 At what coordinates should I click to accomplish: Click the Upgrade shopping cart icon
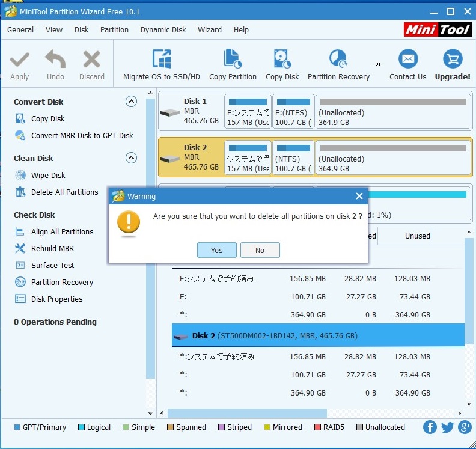click(x=453, y=58)
